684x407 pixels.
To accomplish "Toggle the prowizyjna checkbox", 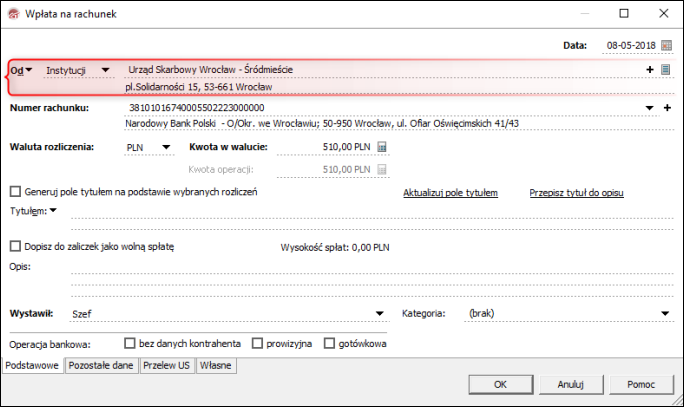I will 258,343.
